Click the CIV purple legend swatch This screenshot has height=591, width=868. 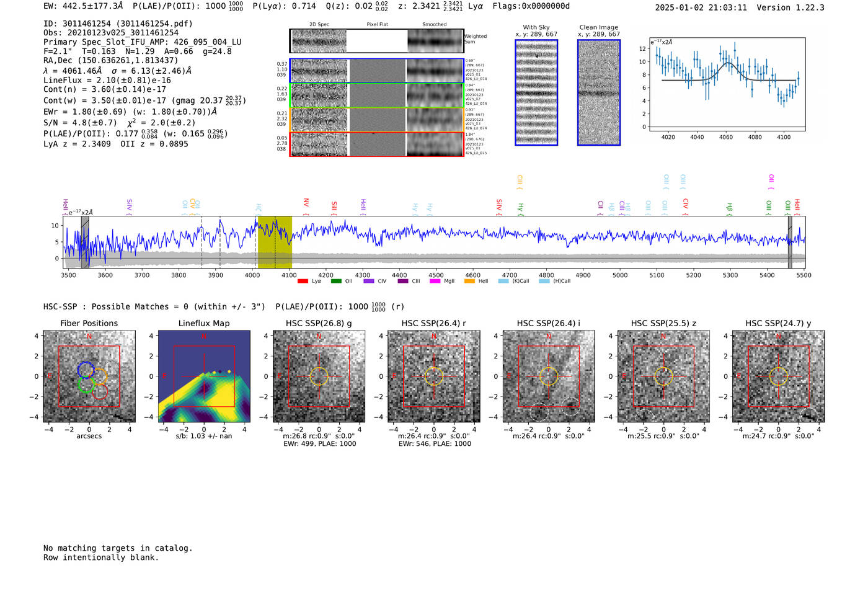(369, 282)
